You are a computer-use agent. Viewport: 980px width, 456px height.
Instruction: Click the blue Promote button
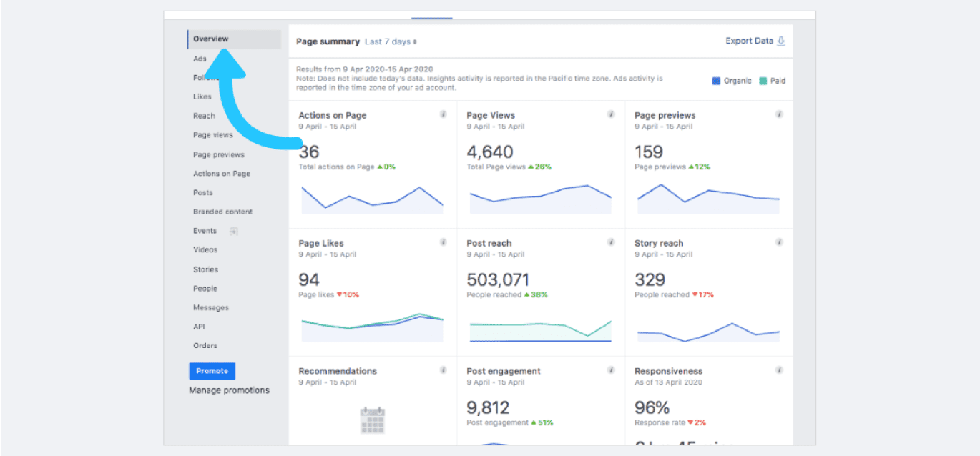pyautogui.click(x=212, y=371)
